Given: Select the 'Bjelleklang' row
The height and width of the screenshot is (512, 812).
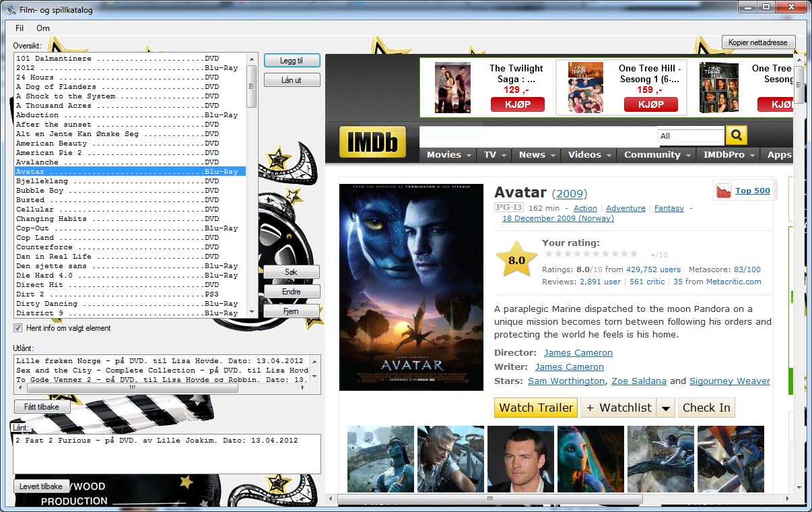Looking at the screenshot, I should pyautogui.click(x=130, y=181).
